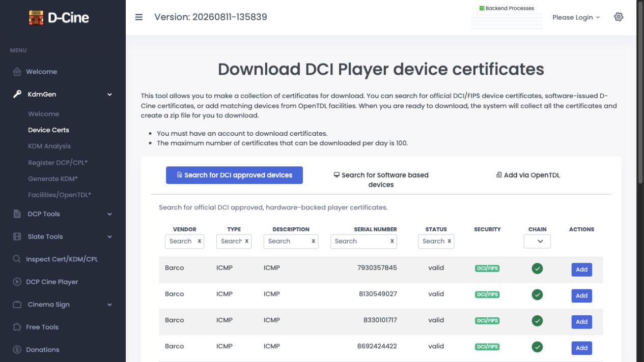Click chain checkmark for serial 7930357845
644x362 pixels.
coord(537,268)
